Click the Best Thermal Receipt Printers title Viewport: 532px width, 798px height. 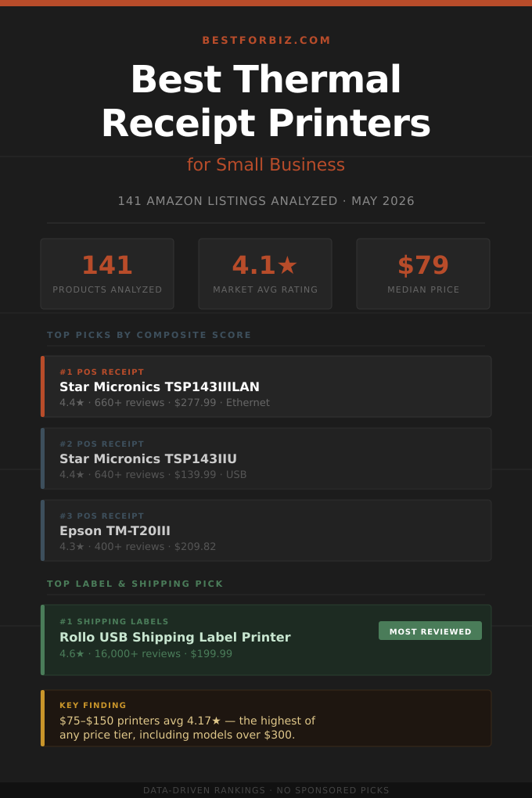pos(266,101)
